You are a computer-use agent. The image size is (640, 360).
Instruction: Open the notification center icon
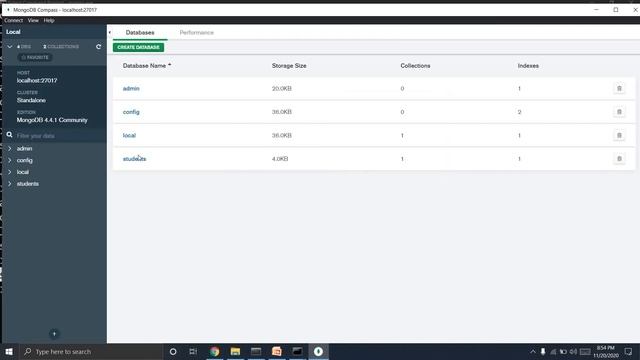pyautogui.click(x=628, y=351)
